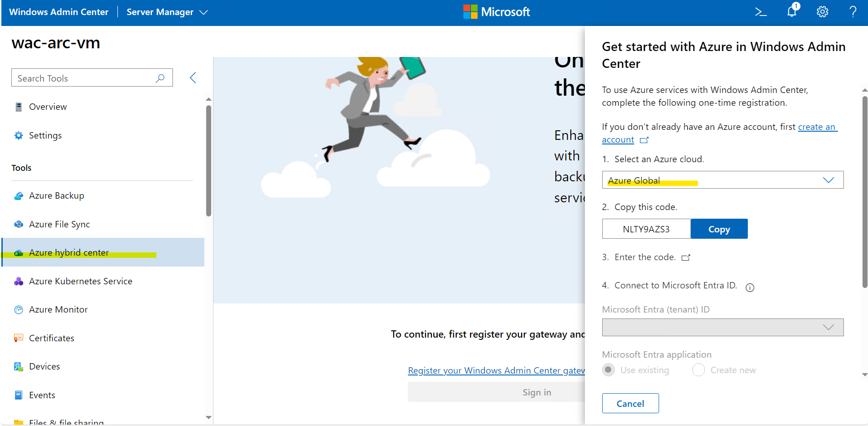Viewport: 868px width, 426px height.
Task: Open the notifications bell
Action: pyautogui.click(x=792, y=11)
